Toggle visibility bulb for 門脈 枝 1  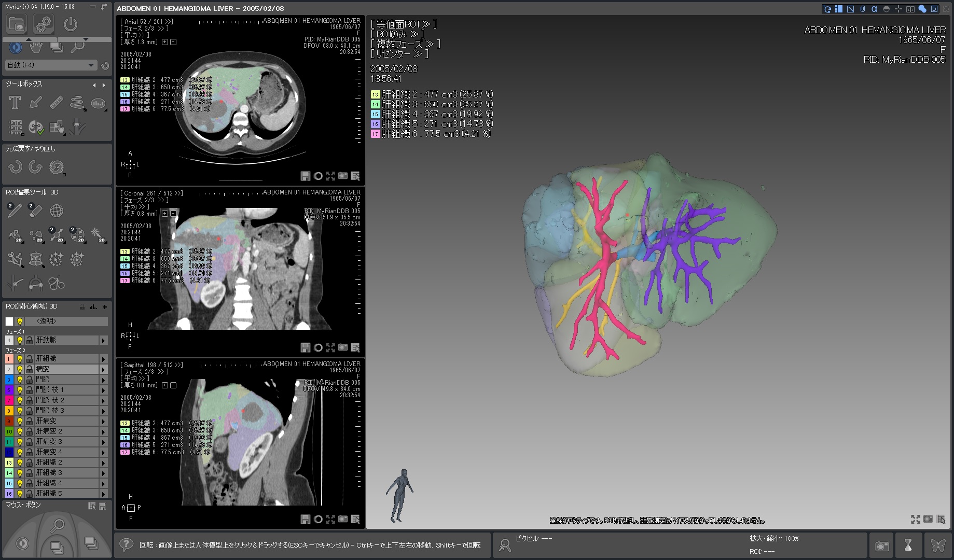click(20, 390)
